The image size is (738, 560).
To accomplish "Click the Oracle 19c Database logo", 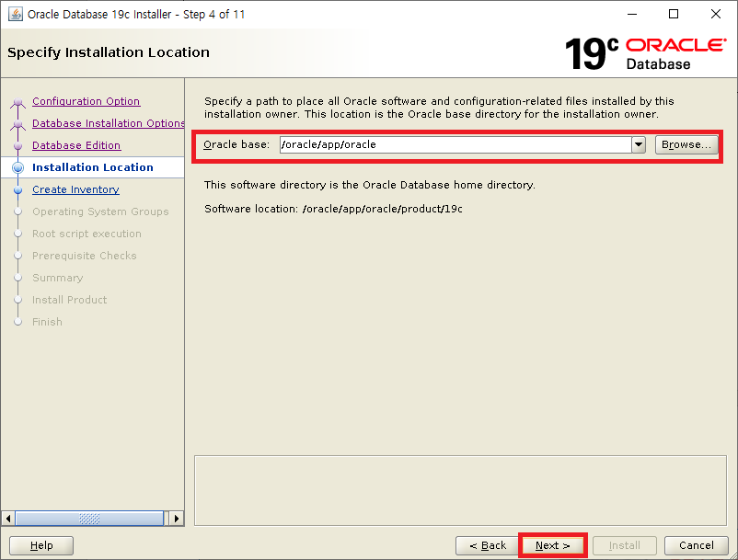I will [645, 53].
